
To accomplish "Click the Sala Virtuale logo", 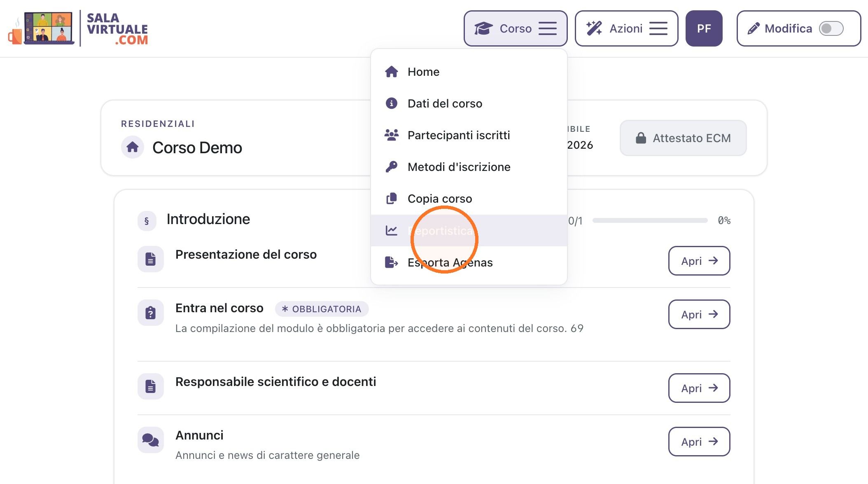I will (x=78, y=28).
